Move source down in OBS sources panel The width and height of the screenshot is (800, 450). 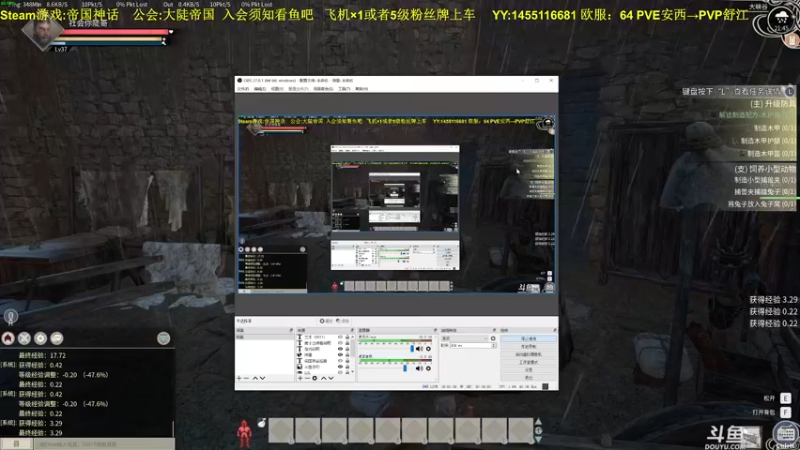[x=331, y=378]
